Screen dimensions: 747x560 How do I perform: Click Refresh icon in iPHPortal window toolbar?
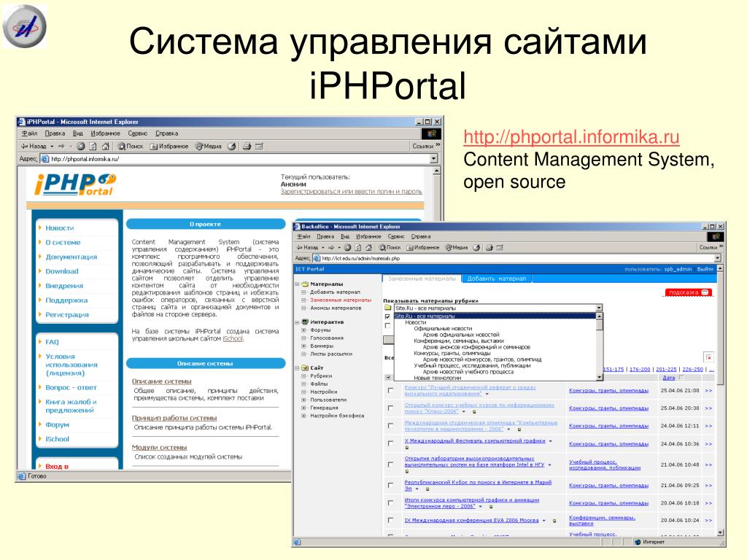[x=93, y=146]
